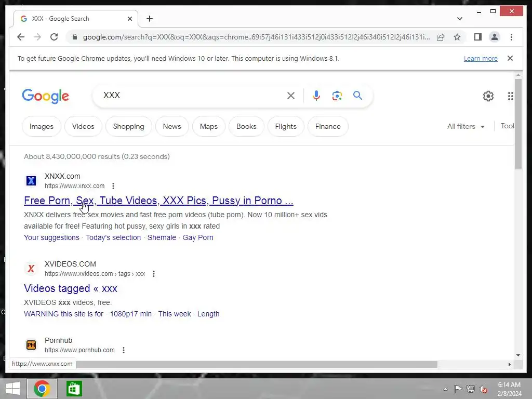The width and height of the screenshot is (532, 399).
Task: Switch to the Shopping filter
Action: click(x=129, y=126)
